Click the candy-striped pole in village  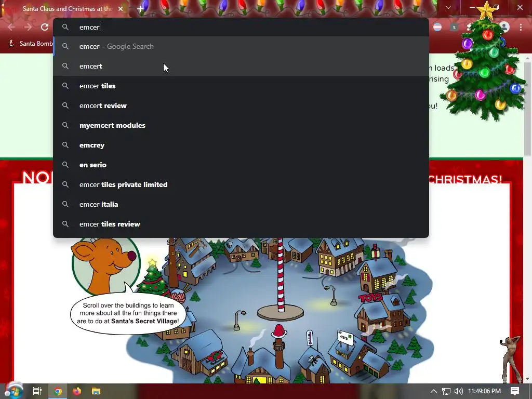(281, 275)
